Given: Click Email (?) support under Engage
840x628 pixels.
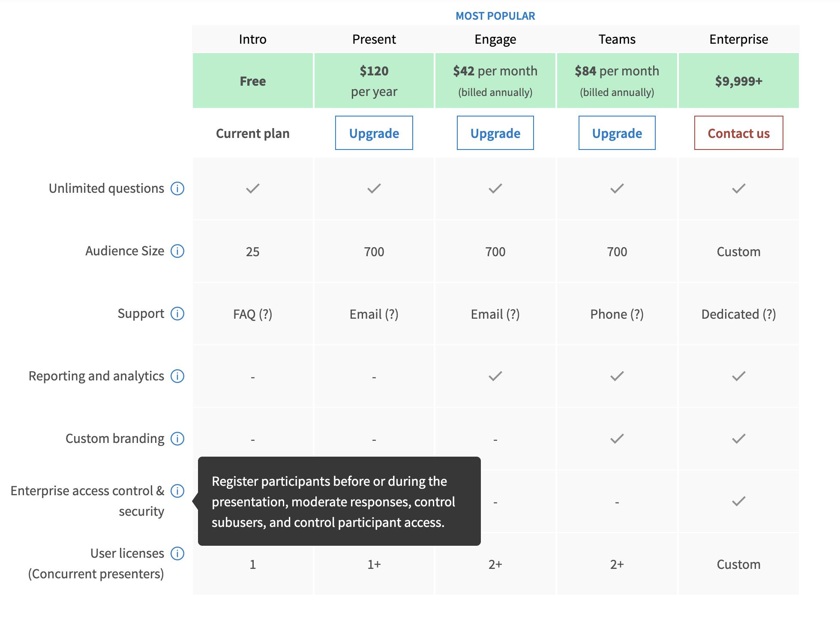Looking at the screenshot, I should coord(495,314).
